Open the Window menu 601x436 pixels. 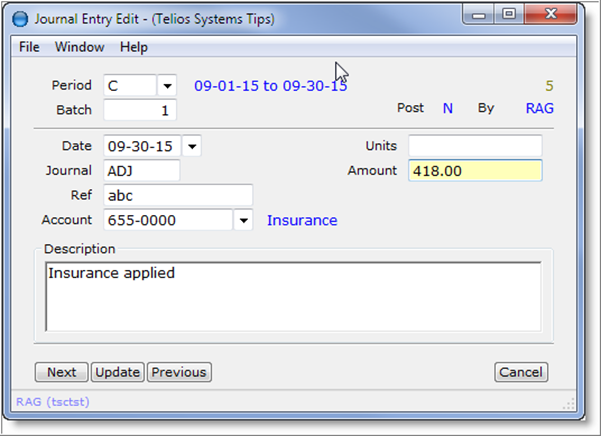tap(79, 47)
